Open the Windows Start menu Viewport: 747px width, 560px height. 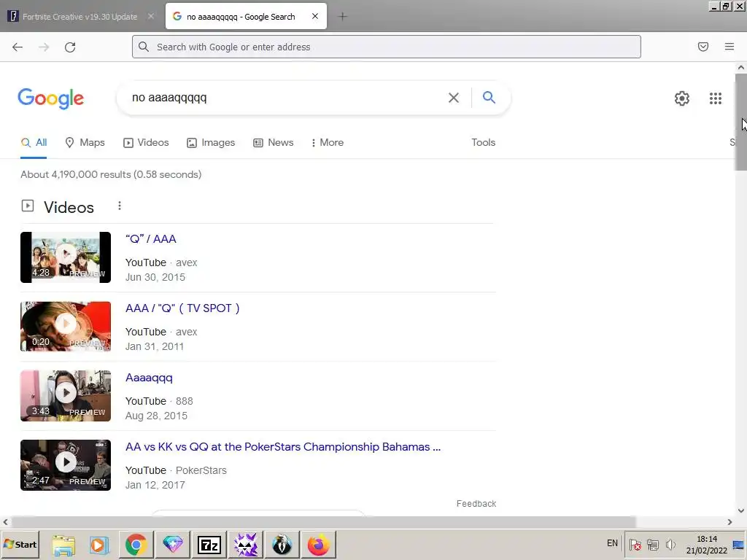pyautogui.click(x=20, y=544)
